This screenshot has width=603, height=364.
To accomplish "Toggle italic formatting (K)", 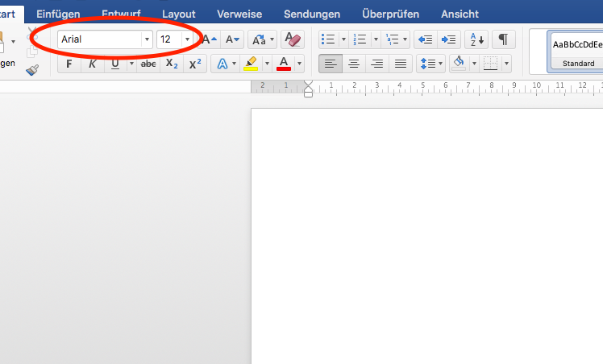I will [92, 64].
